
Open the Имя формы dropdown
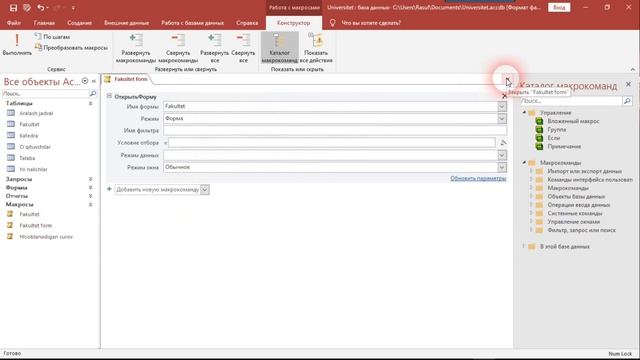click(x=502, y=107)
